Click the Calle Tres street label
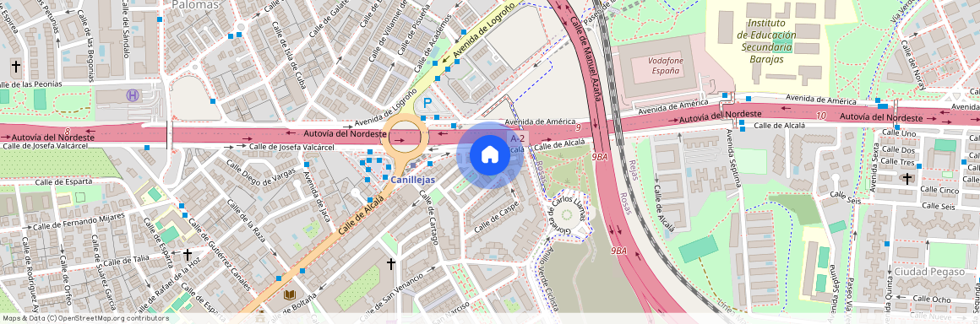The height and width of the screenshot is (324, 980). pos(898,162)
